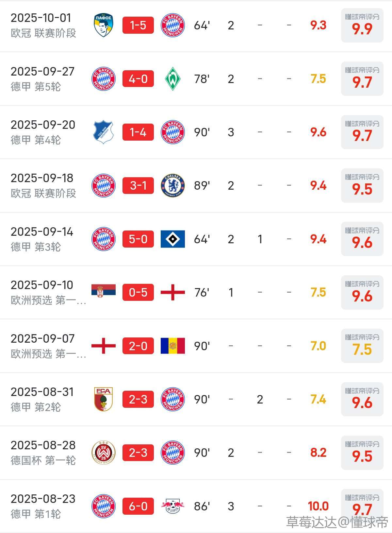Click the Hoffenheim club crest

coord(104,132)
